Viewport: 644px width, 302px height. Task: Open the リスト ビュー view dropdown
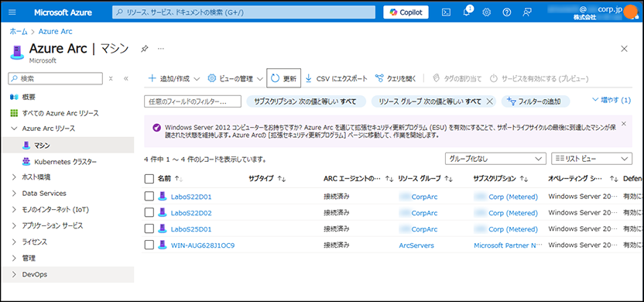pos(591,159)
